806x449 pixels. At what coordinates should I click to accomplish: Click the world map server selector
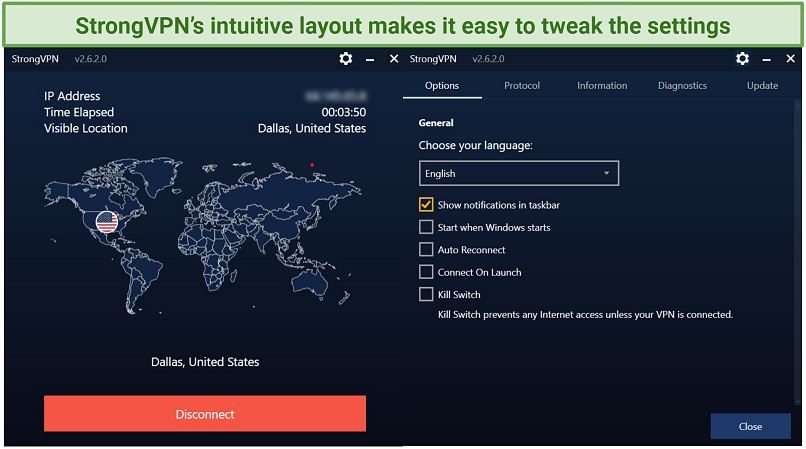(203, 235)
